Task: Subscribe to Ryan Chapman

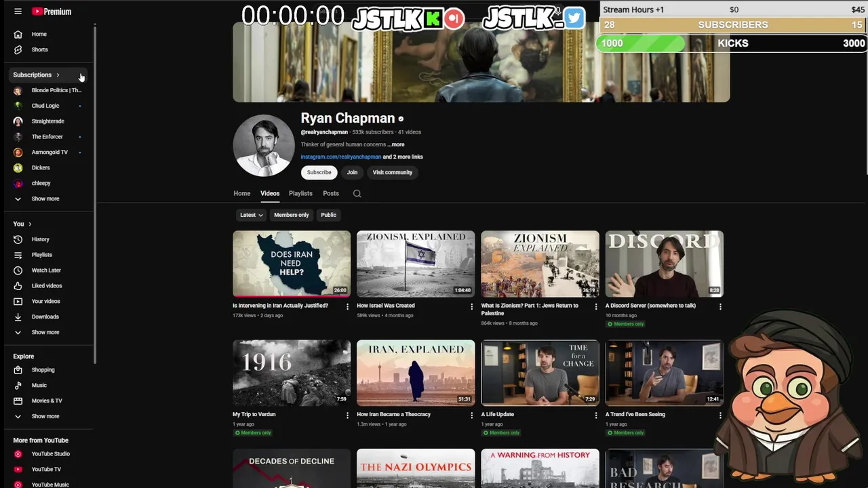Action: [319, 172]
